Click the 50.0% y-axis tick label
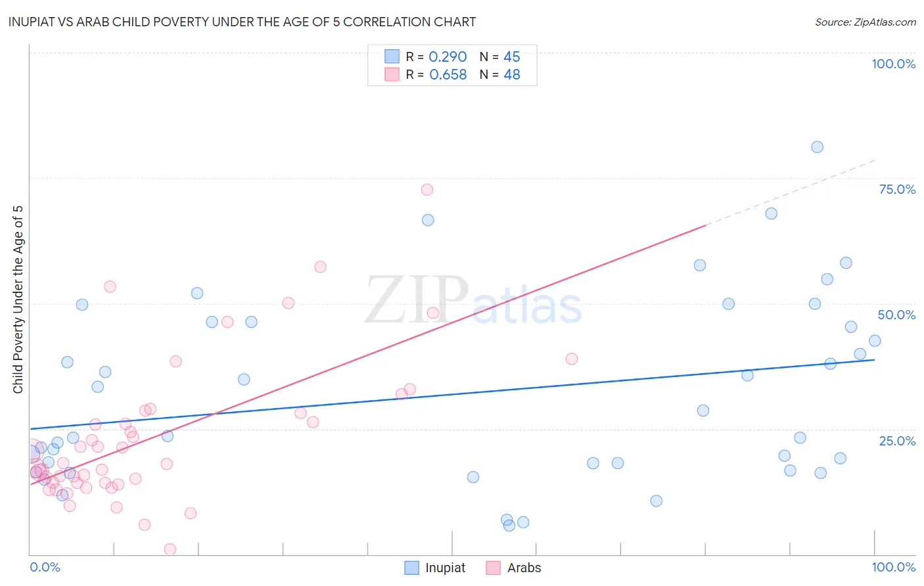Screen dimensions: 924x586 (896, 315)
